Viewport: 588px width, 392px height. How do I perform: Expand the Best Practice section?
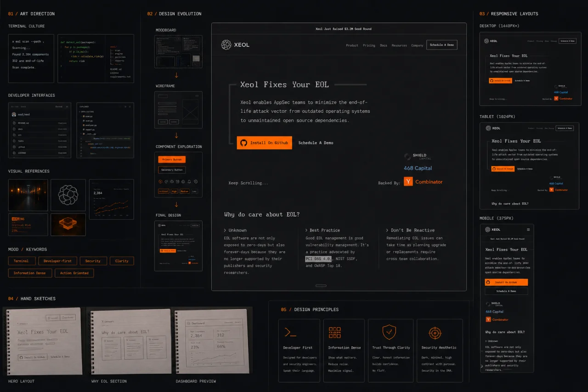coord(322,230)
